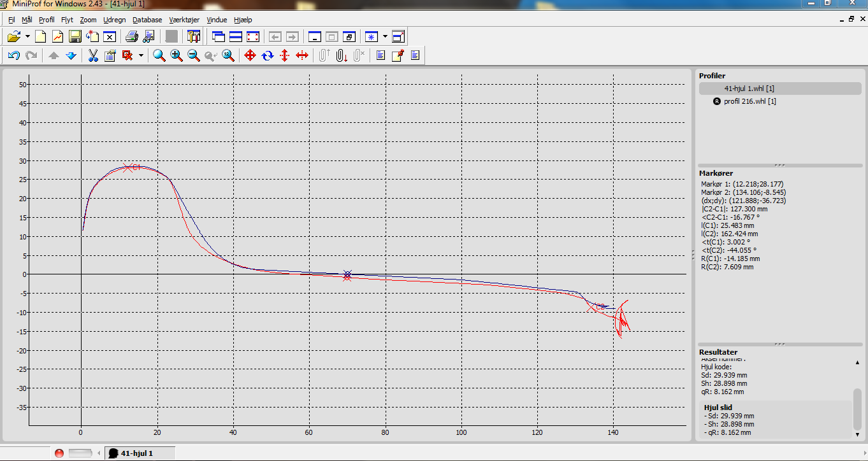
Task: Open dropdown next to star window icon
Action: [x=385, y=36]
